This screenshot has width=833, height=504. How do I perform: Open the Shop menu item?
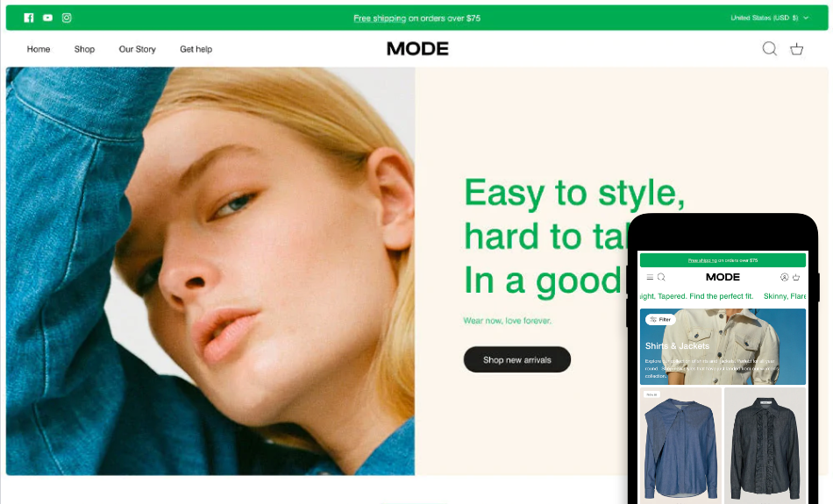pos(84,49)
